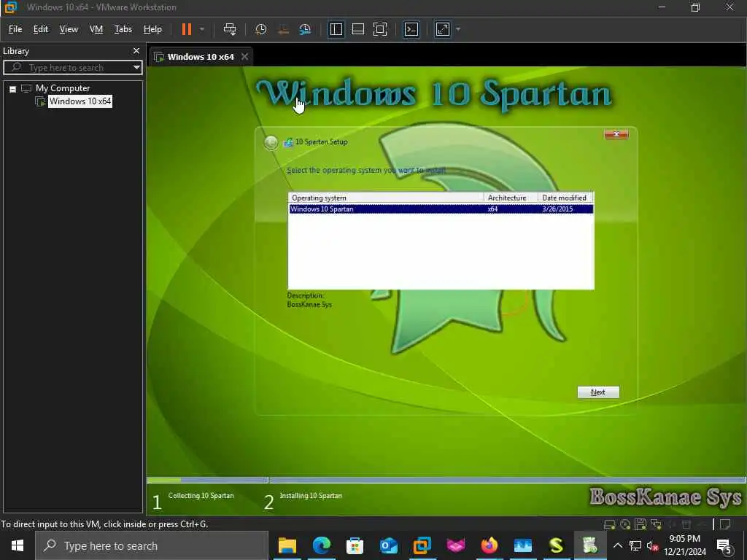Image resolution: width=747 pixels, height=560 pixels.
Task: Click the stretch guest display icon
Action: 443,29
